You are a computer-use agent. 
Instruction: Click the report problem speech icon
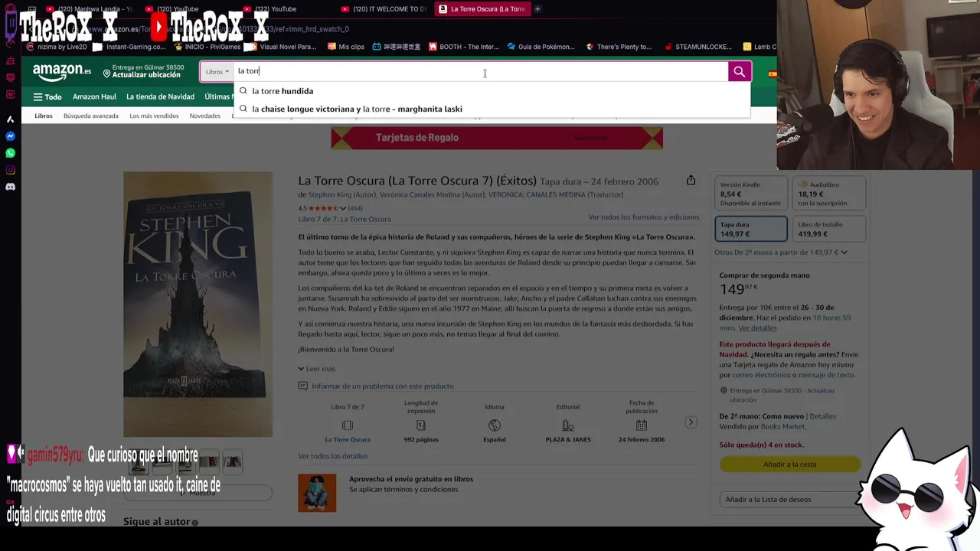(x=303, y=386)
